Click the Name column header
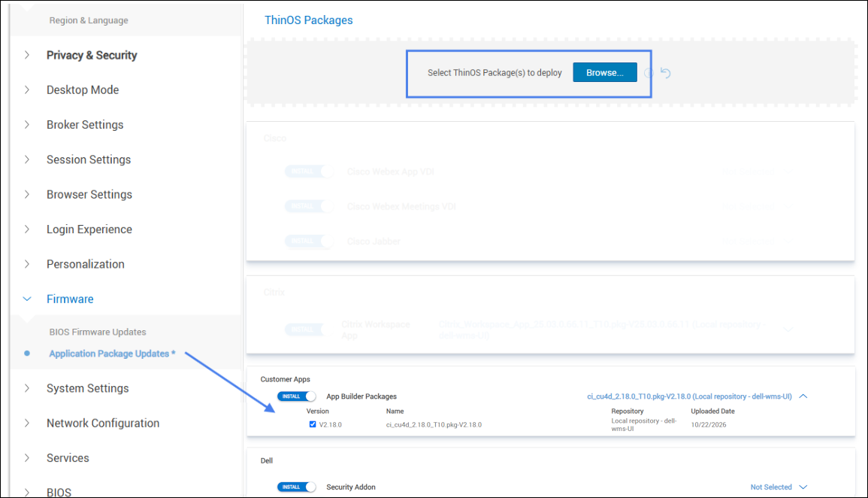The height and width of the screenshot is (498, 868). click(x=395, y=411)
